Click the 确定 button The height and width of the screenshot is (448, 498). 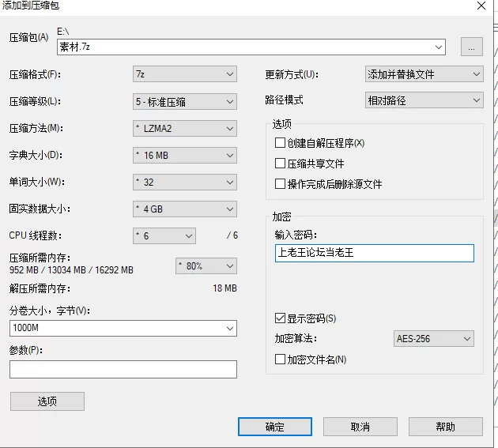(274, 427)
